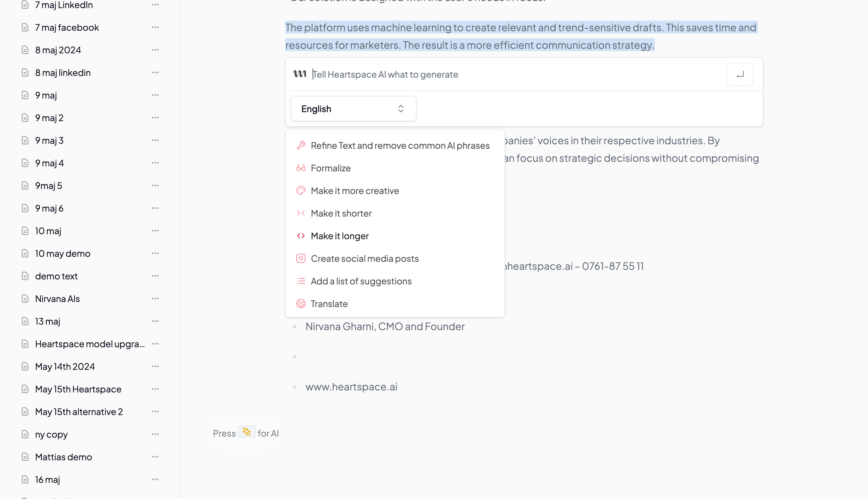Click the Make it longer code brackets icon

click(301, 236)
